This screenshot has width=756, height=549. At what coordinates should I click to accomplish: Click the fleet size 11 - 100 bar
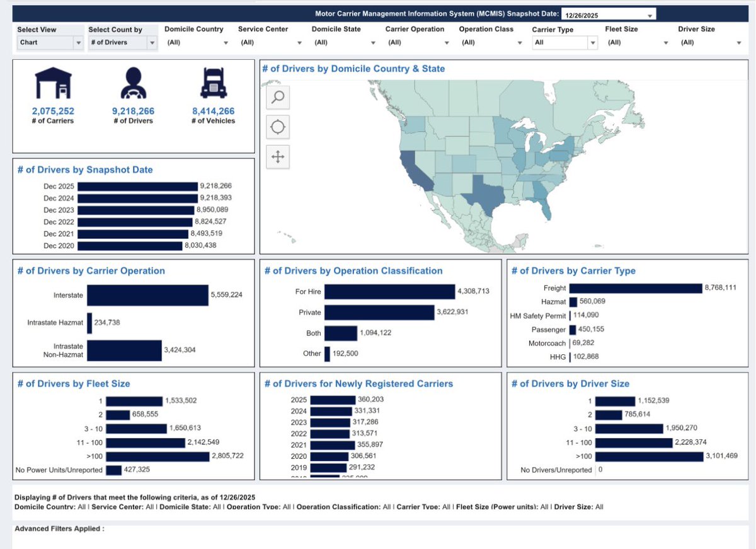146,442
